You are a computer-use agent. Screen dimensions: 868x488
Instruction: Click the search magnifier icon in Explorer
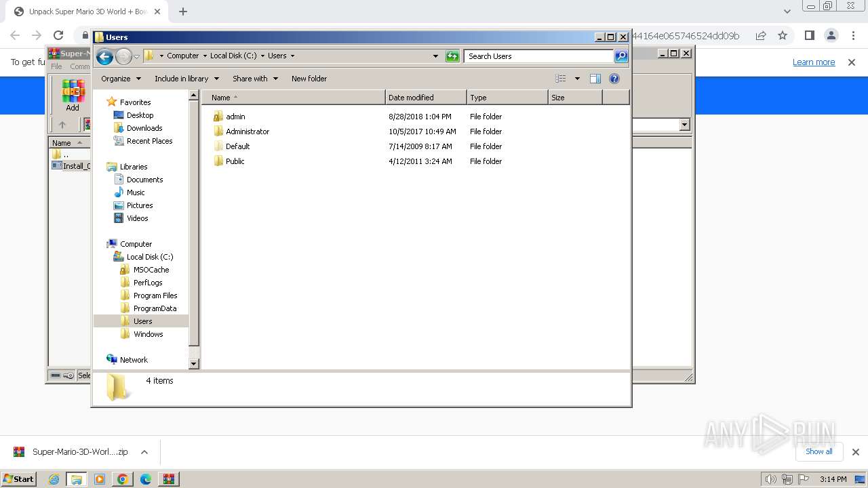click(621, 56)
